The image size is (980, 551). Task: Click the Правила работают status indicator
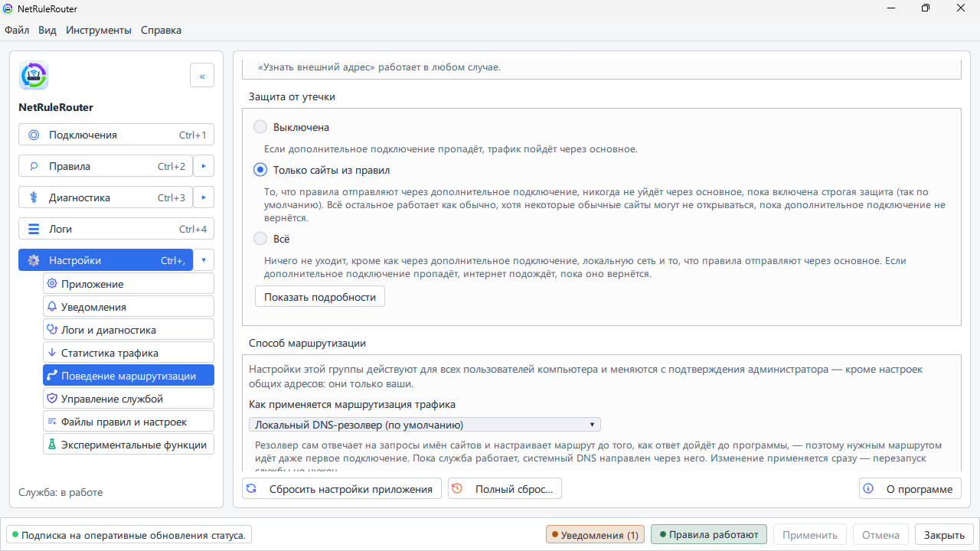pyautogui.click(x=709, y=534)
